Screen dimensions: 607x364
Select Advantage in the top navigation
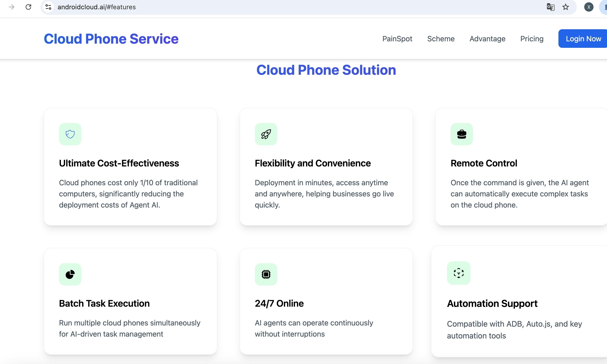(x=487, y=39)
